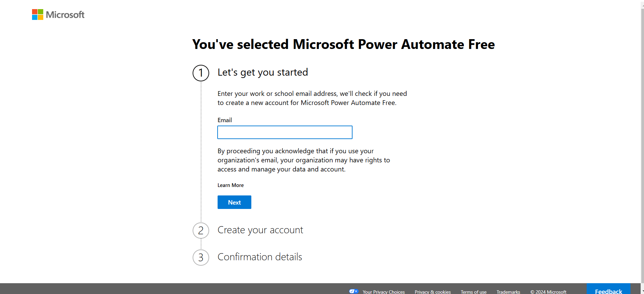Click the © 2024 Microsoft footer text
Image resolution: width=644 pixels, height=294 pixels.
pyautogui.click(x=548, y=292)
